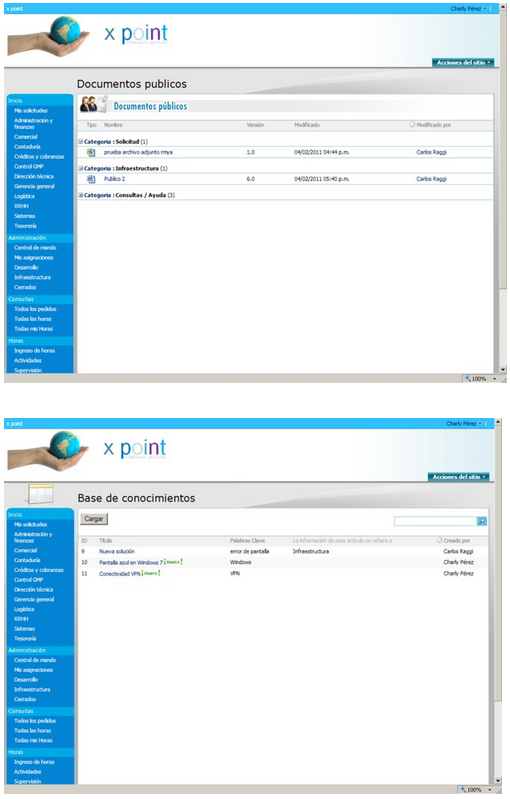Click x point link in Base de conocimientos top bar
Image resolution: width=510 pixels, height=799 pixels.
pyautogui.click(x=14, y=423)
